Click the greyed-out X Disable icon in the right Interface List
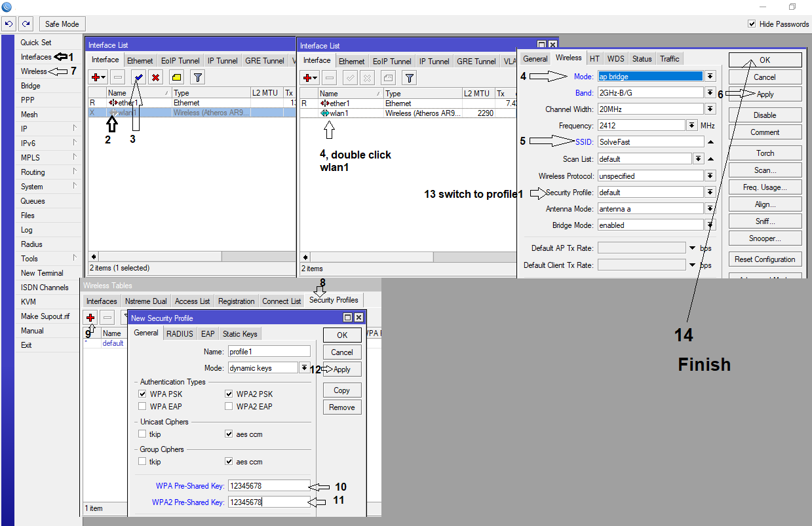Viewport: 812px width, 526px height. (367, 78)
